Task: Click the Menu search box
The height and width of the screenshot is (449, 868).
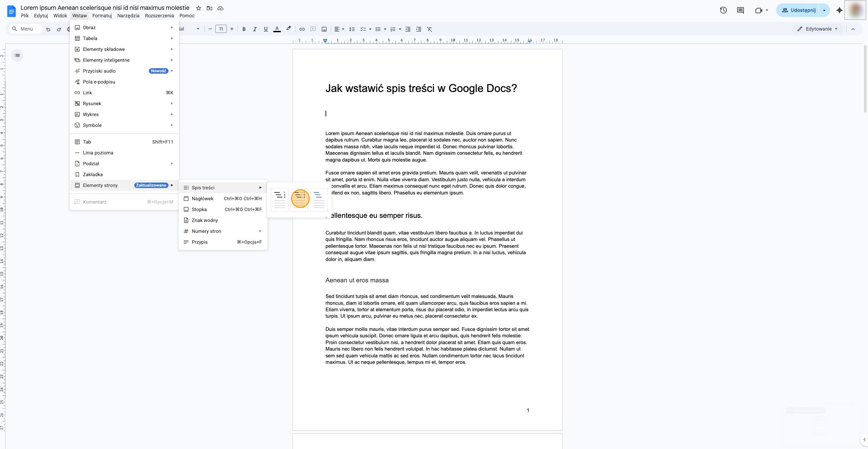Action: (25, 29)
